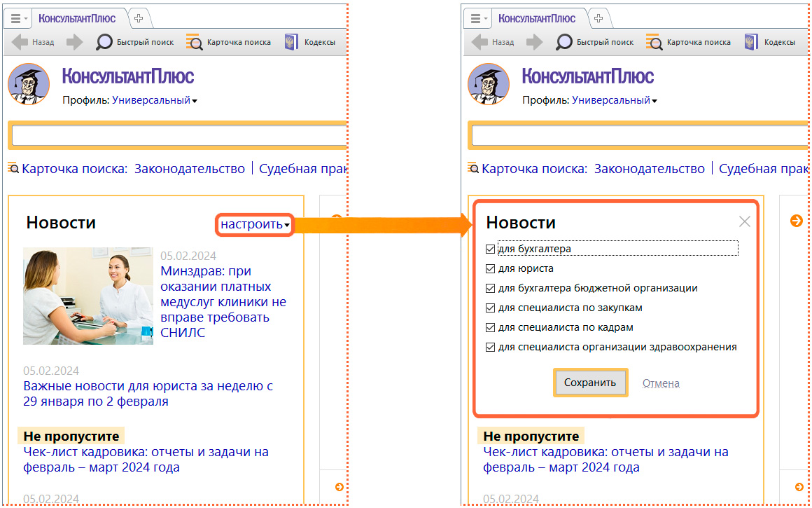Click Новости heading in left window
The width and height of the screenshot is (812, 508).
pyautogui.click(x=61, y=223)
